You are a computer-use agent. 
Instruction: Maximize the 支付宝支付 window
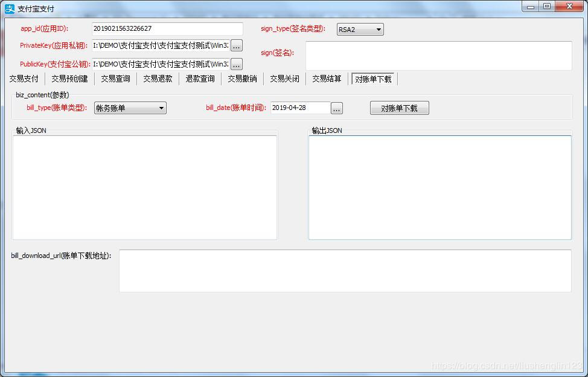click(547, 7)
